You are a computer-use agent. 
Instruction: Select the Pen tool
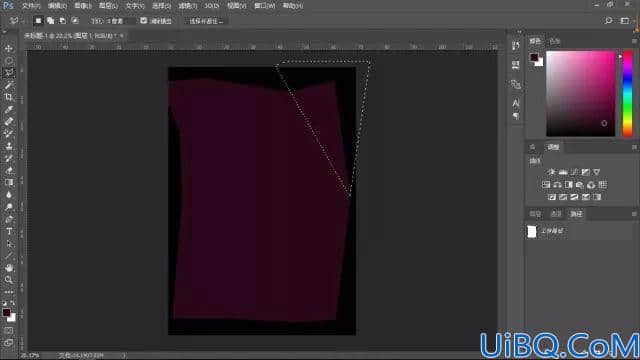pos(9,219)
